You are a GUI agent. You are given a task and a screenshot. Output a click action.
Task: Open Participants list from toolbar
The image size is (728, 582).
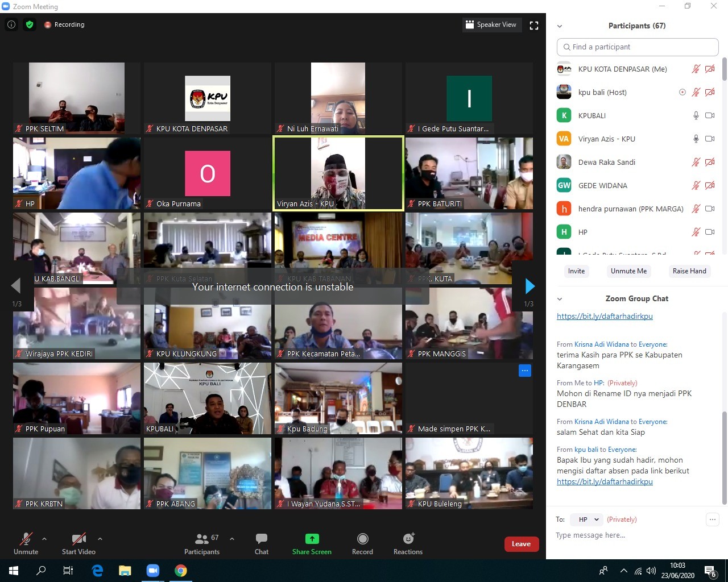point(202,539)
